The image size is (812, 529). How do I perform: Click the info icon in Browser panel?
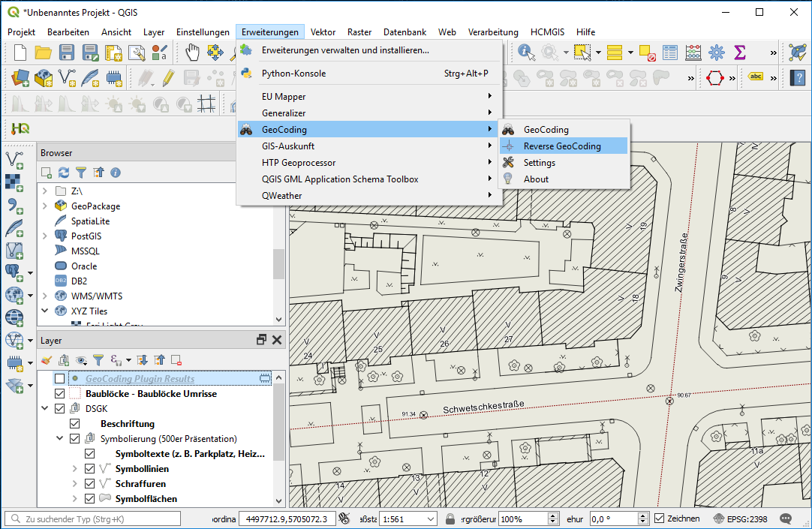116,173
